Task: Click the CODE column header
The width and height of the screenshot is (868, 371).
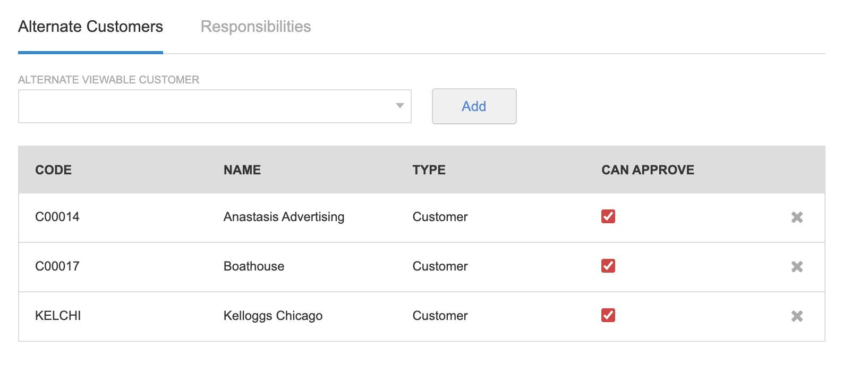Action: [x=53, y=170]
